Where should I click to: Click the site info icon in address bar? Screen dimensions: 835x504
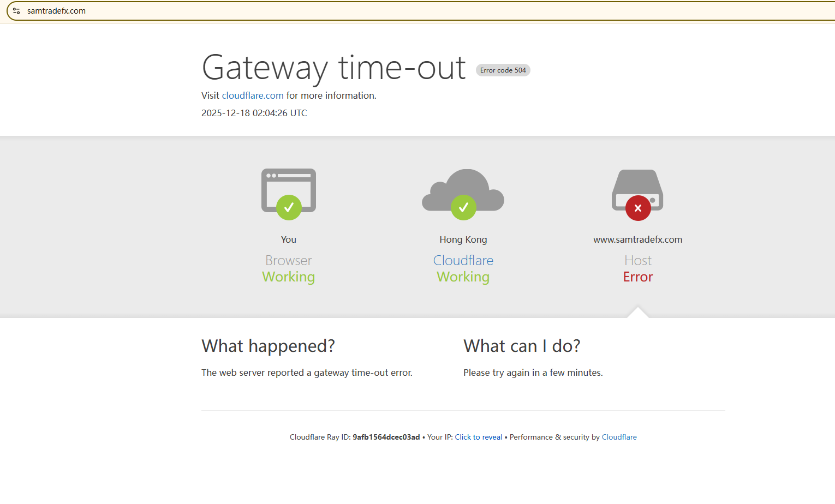(16, 11)
